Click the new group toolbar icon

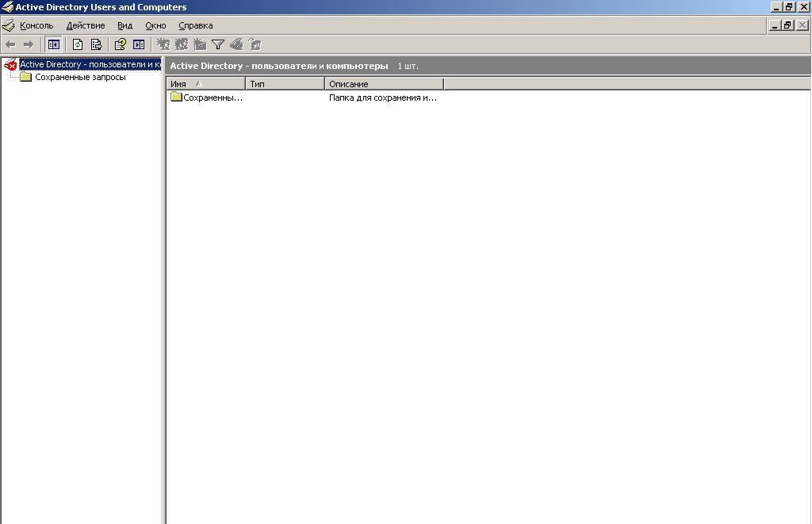click(182, 44)
